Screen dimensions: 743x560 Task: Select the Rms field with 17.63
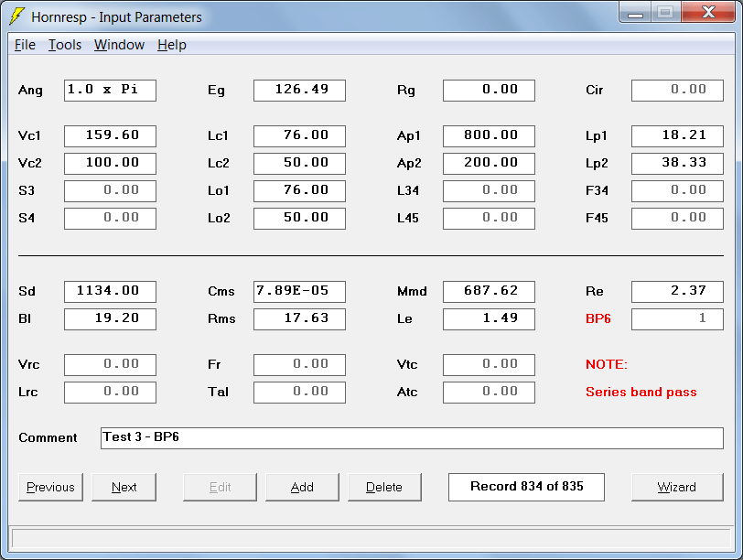point(299,319)
